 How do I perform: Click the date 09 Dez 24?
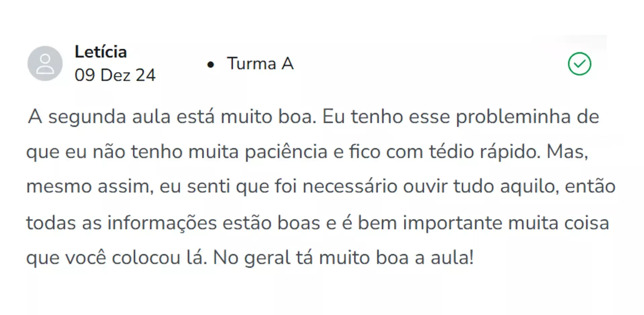tap(115, 75)
